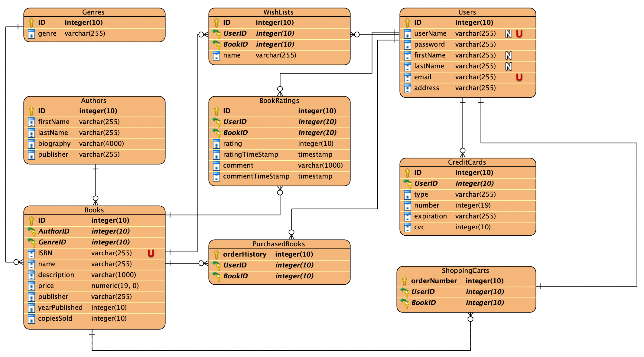Click the integer(19) type of CreditCards number

tap(473, 205)
